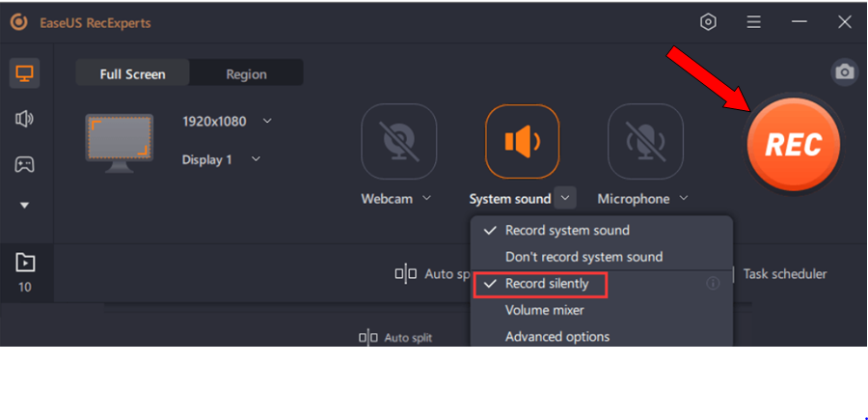Screen dimensions: 868x420
Task: Switch to audio recording mode in sidebar
Action: pos(25,119)
